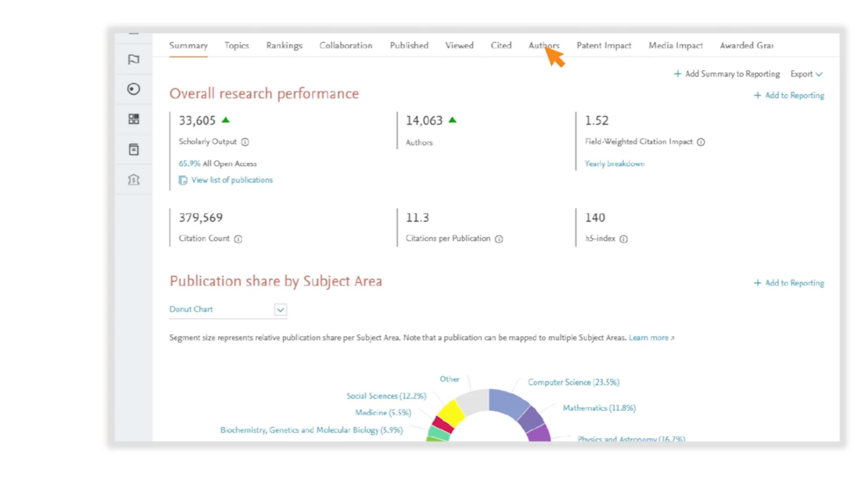Show info for Field-Weighted Citation Impact

pyautogui.click(x=701, y=142)
